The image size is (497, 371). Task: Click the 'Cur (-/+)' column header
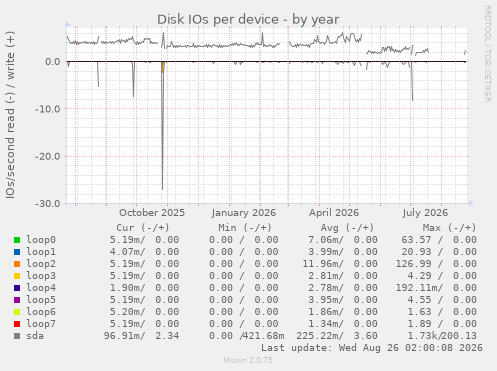(x=143, y=228)
